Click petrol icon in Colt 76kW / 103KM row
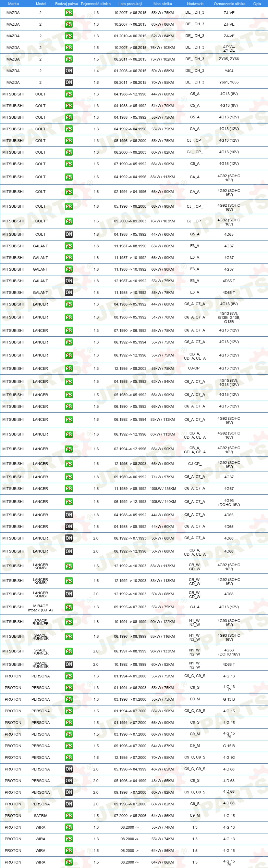The height and width of the screenshot is (868, 268). (x=69, y=221)
